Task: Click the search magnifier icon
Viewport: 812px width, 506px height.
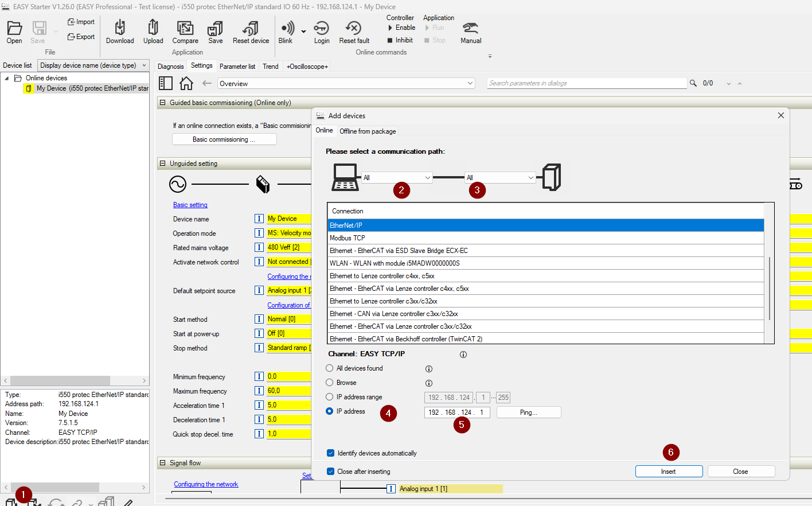Action: [x=693, y=83]
